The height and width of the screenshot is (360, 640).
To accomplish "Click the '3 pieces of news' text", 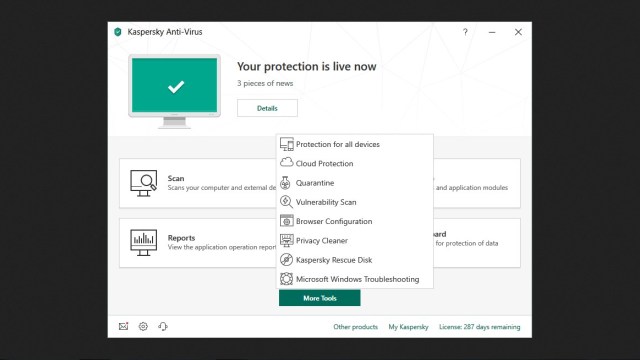I will point(265,83).
